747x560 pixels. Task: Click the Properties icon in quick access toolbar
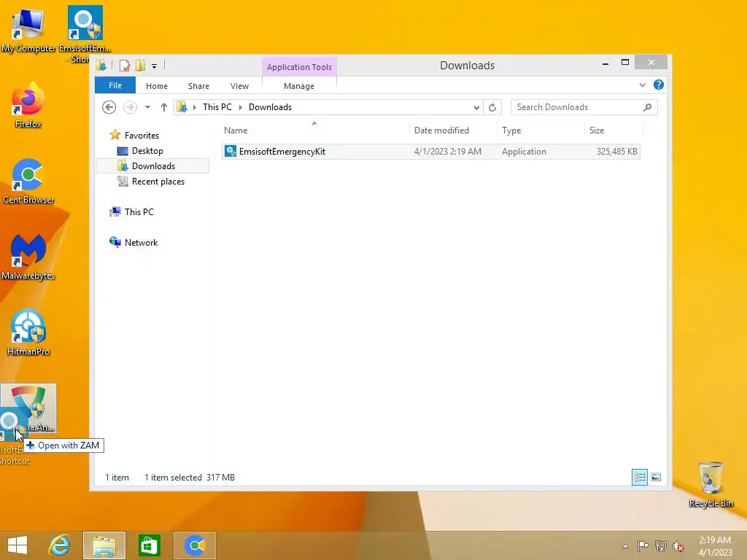point(125,66)
